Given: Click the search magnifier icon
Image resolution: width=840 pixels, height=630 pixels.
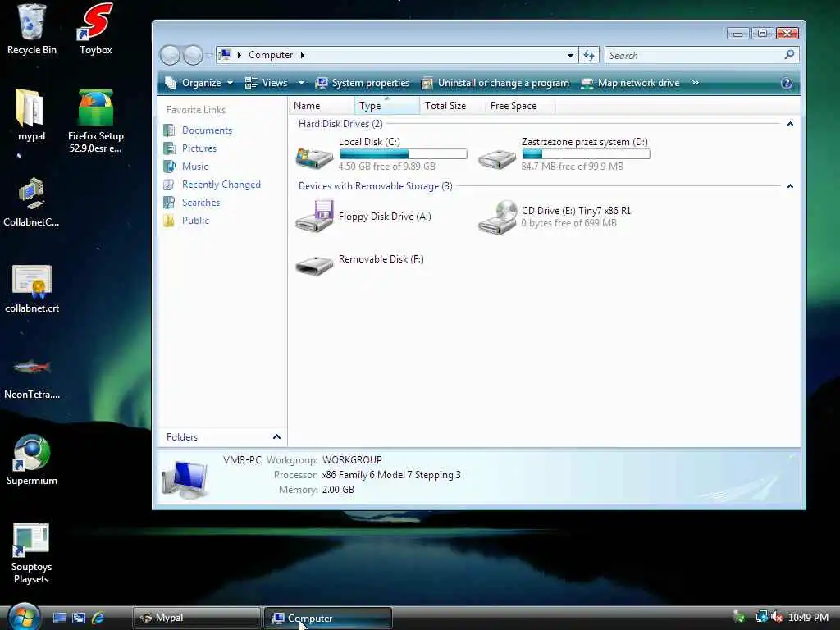Looking at the screenshot, I should [789, 55].
